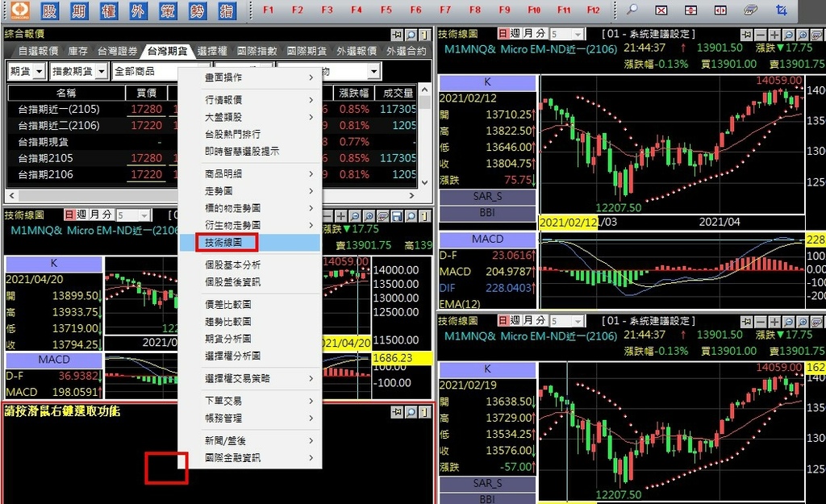Click the horizontal split window icon
The height and width of the screenshot is (504, 826).
690,10
